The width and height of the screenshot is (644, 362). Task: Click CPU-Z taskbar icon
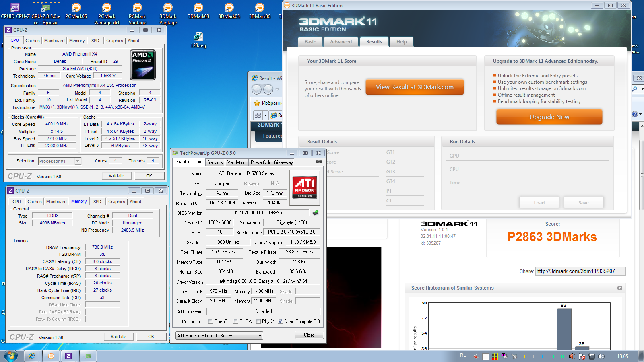(68, 356)
